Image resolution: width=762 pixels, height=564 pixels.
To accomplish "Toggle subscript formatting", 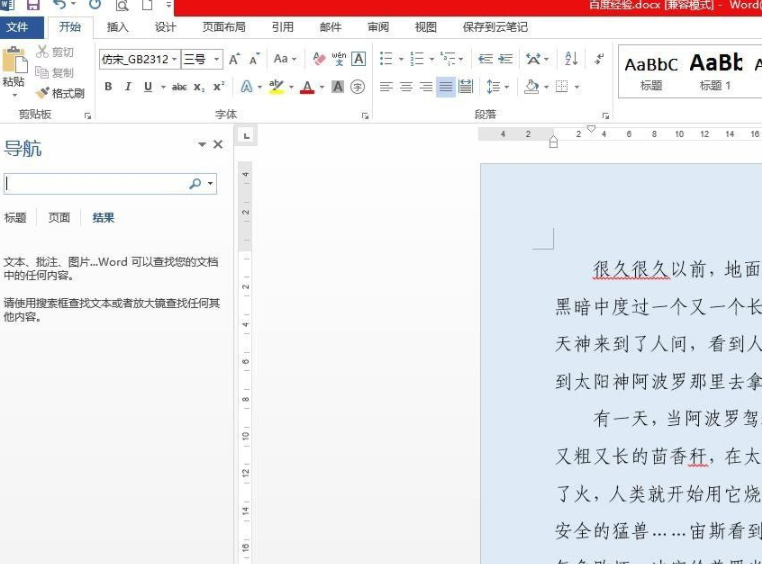I will (199, 87).
